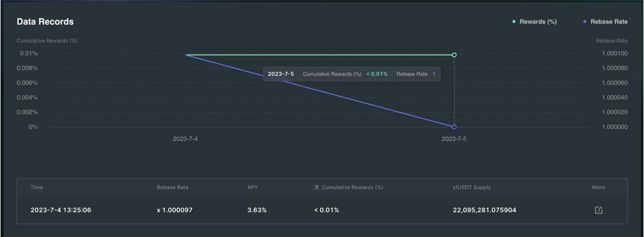Click the Rebase Rate table column header
Viewport: 644px width, 237px height.
tap(172, 188)
